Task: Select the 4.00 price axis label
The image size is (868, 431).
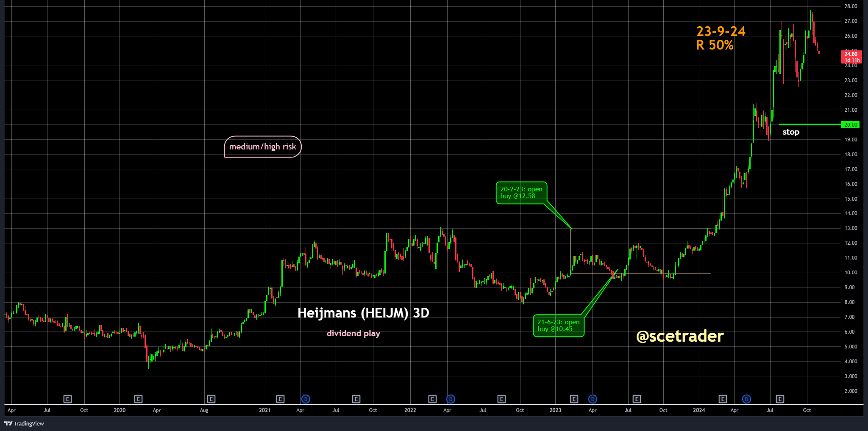Action: (851, 362)
